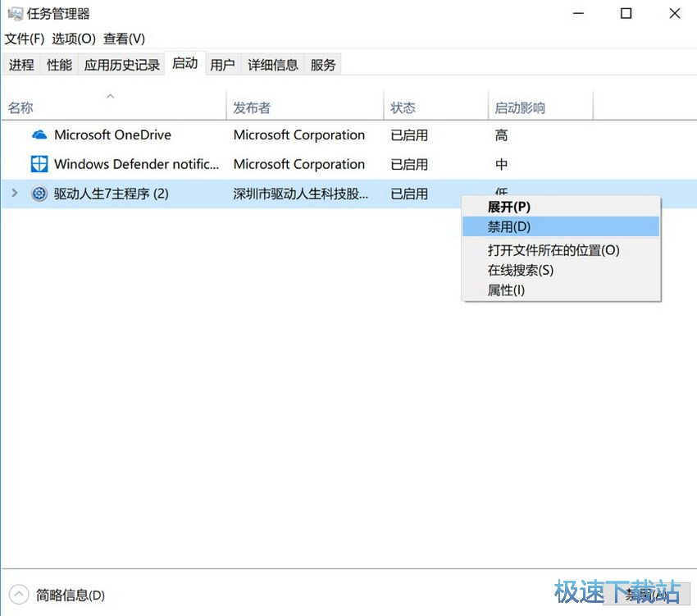This screenshot has height=616, width=697.
Task: Click 已启用 status in OneDrive row
Action: [409, 135]
